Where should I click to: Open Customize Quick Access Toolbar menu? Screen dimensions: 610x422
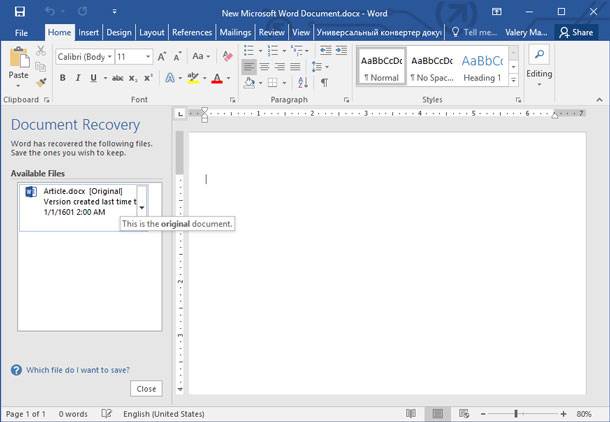[x=114, y=12]
